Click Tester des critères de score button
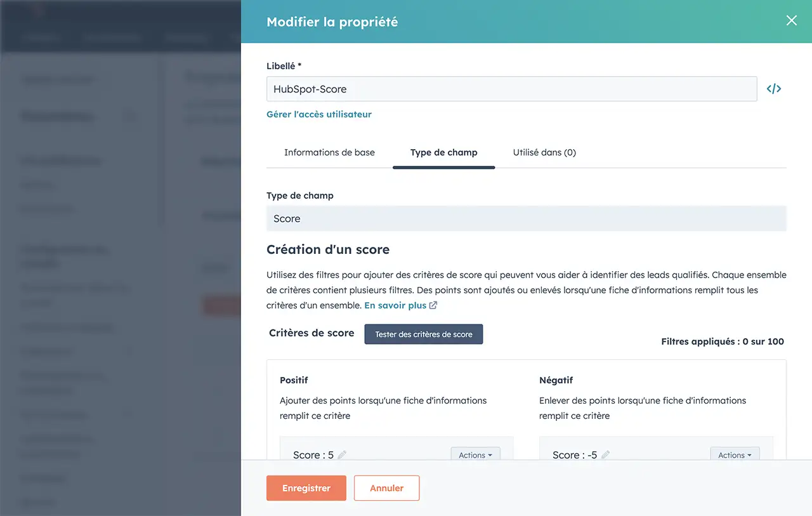This screenshot has width=812, height=516. pos(423,334)
